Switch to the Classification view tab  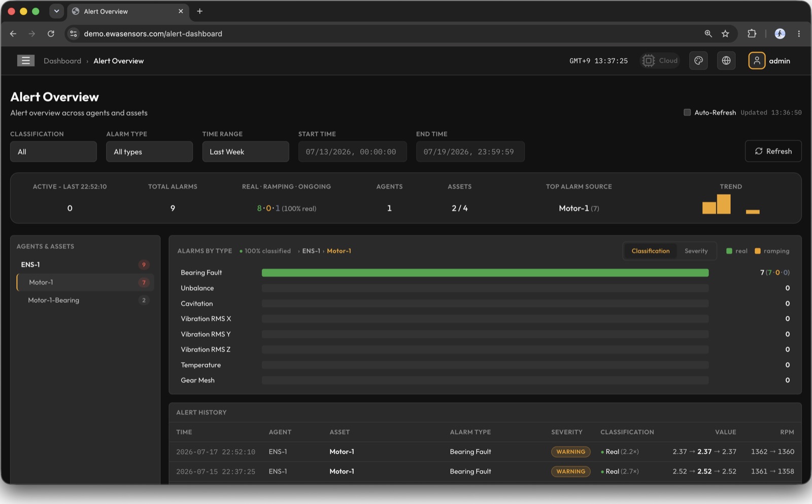click(x=650, y=251)
